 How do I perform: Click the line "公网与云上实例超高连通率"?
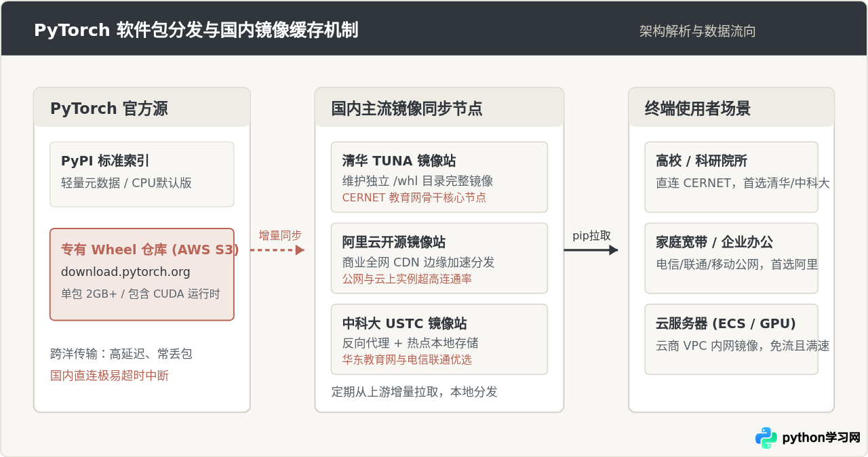point(407,279)
